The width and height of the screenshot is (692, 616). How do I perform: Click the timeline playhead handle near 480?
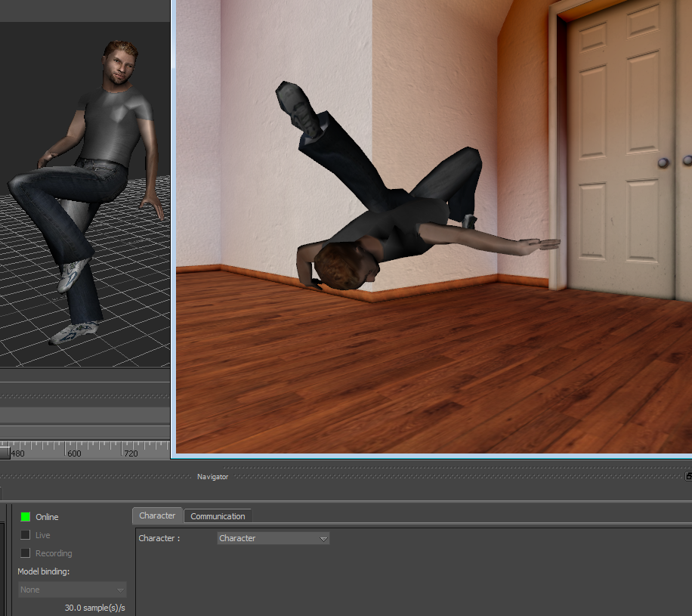click(5, 453)
